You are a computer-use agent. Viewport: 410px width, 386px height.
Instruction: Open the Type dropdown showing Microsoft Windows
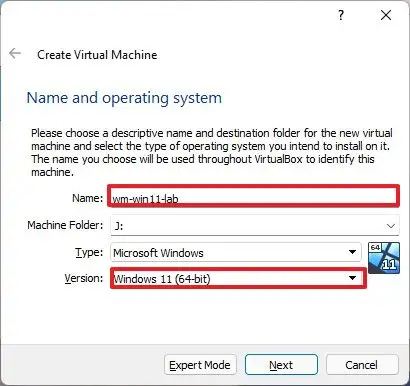235,253
